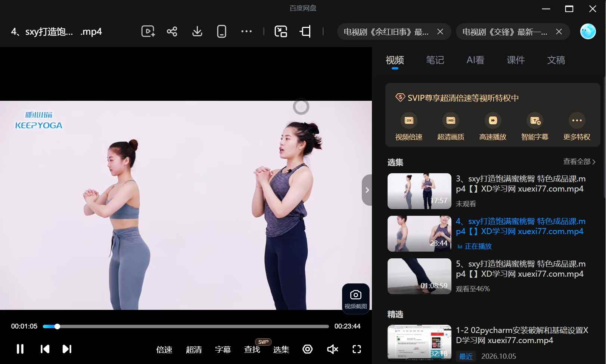Enter fullscreen mode

click(357, 349)
